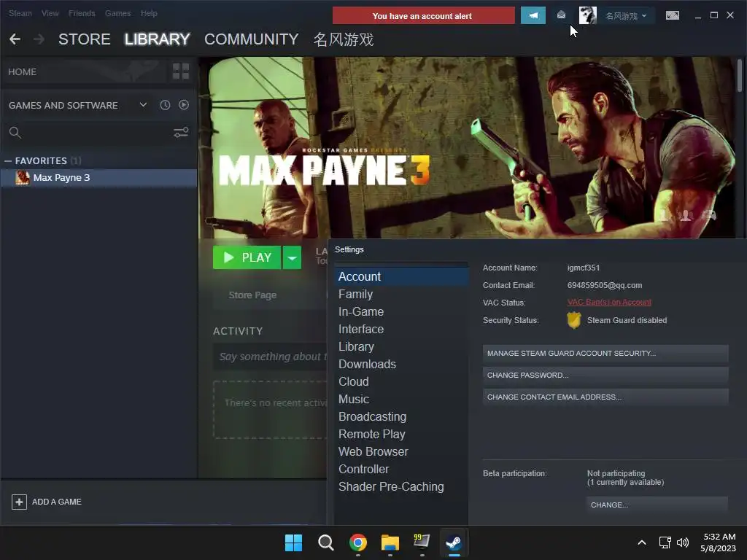Select Downloads settings category
Image resolution: width=747 pixels, height=560 pixels.
pos(401,365)
